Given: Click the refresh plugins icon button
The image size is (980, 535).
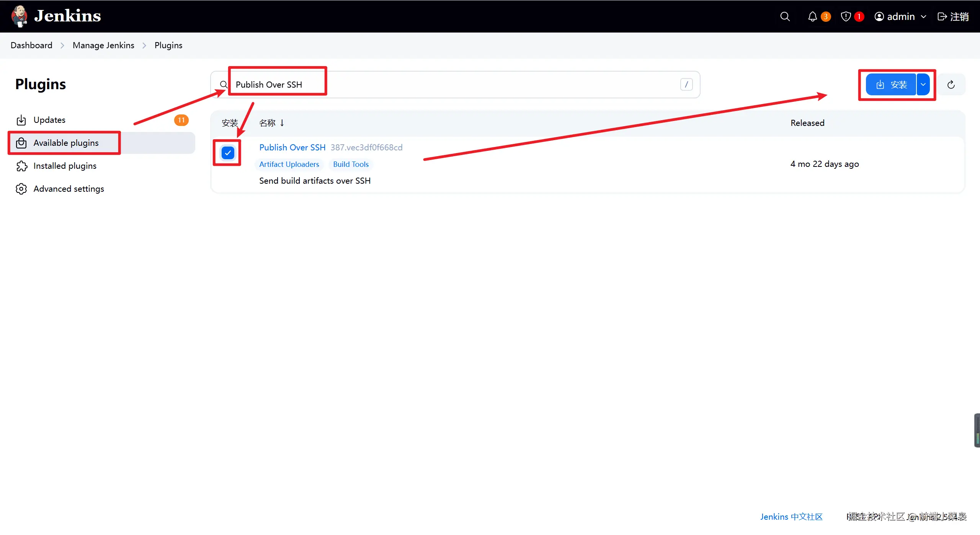Looking at the screenshot, I should click(951, 85).
